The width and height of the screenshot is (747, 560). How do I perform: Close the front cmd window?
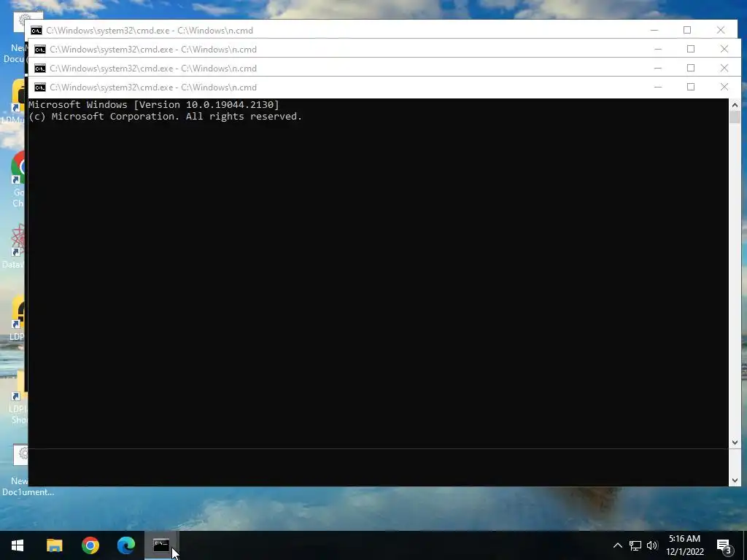(724, 87)
